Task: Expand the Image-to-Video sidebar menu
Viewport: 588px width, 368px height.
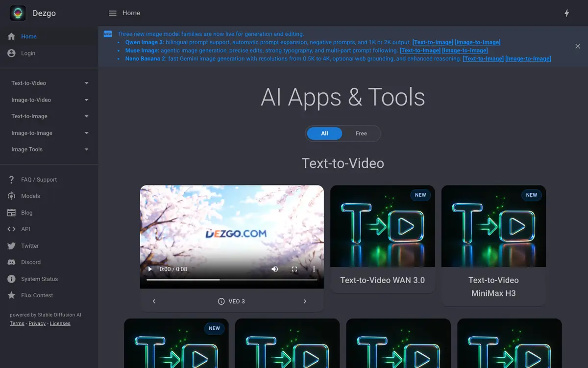Action: (x=49, y=100)
